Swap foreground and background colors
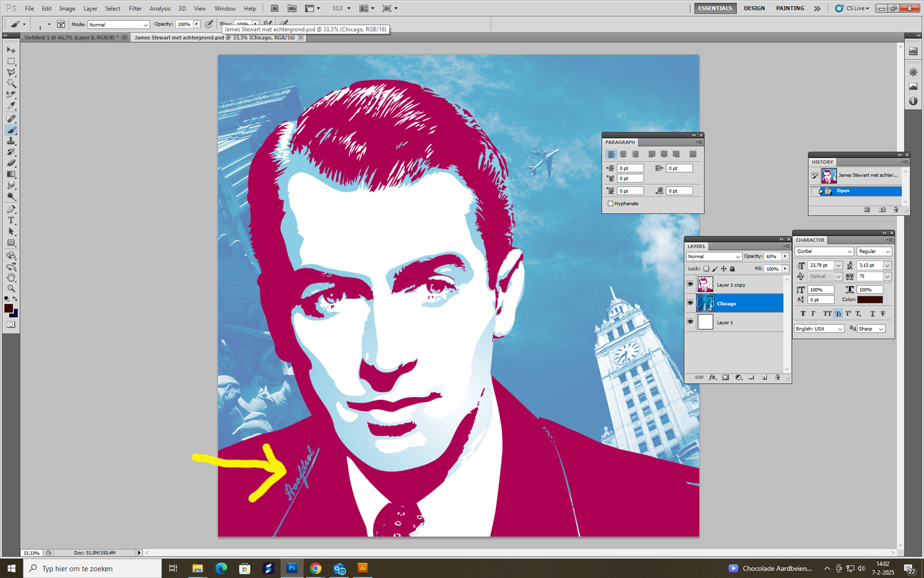Image resolution: width=924 pixels, height=578 pixels. point(15,299)
